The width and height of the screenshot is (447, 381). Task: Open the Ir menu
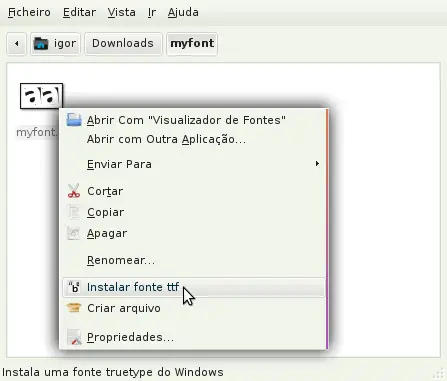152,12
